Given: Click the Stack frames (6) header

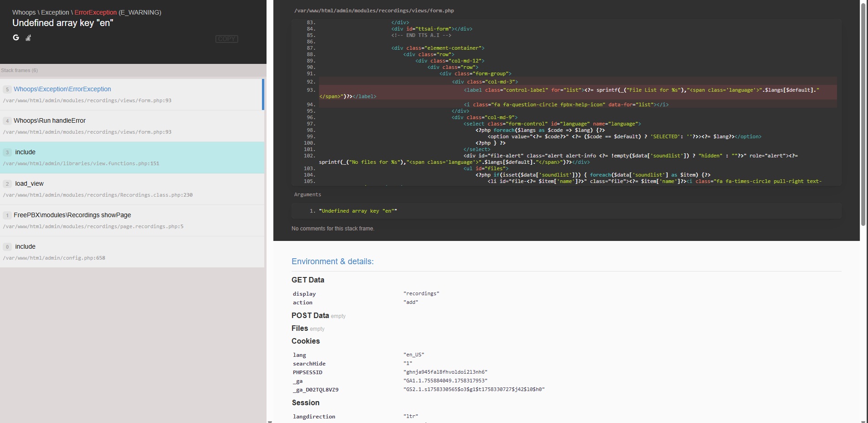Looking at the screenshot, I should pos(20,70).
